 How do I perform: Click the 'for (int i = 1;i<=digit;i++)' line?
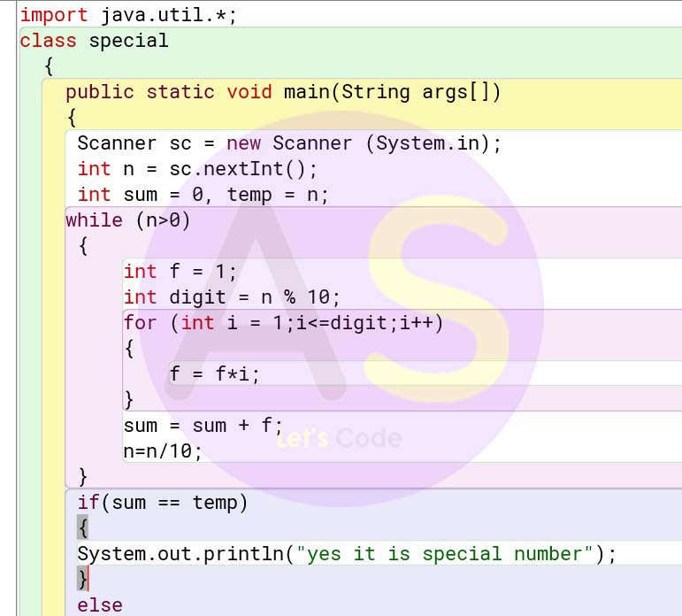point(283,323)
